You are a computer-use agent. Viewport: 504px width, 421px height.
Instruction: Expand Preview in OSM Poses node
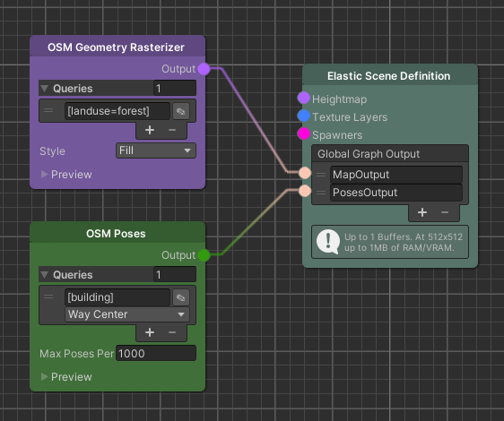(44, 376)
